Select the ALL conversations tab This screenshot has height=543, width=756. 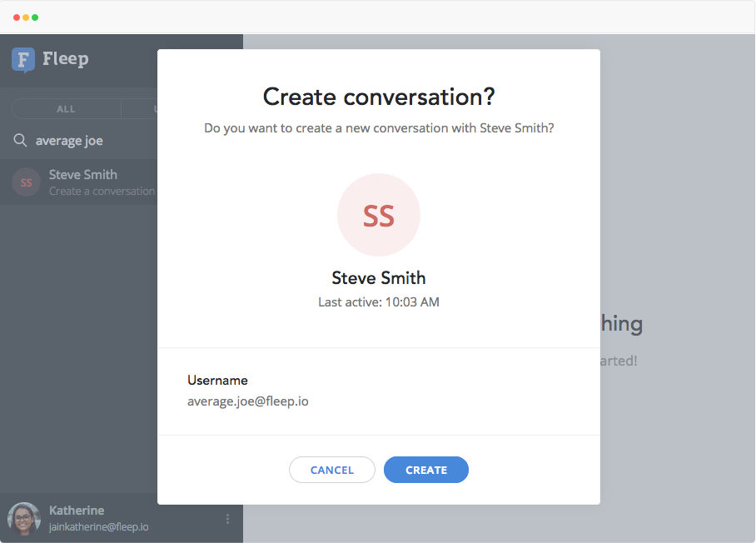pos(66,109)
